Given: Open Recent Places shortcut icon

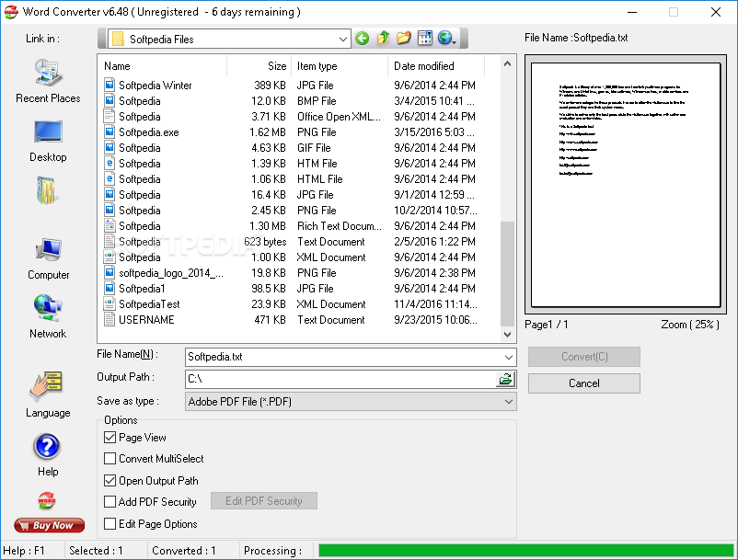Looking at the screenshot, I should point(48,73).
